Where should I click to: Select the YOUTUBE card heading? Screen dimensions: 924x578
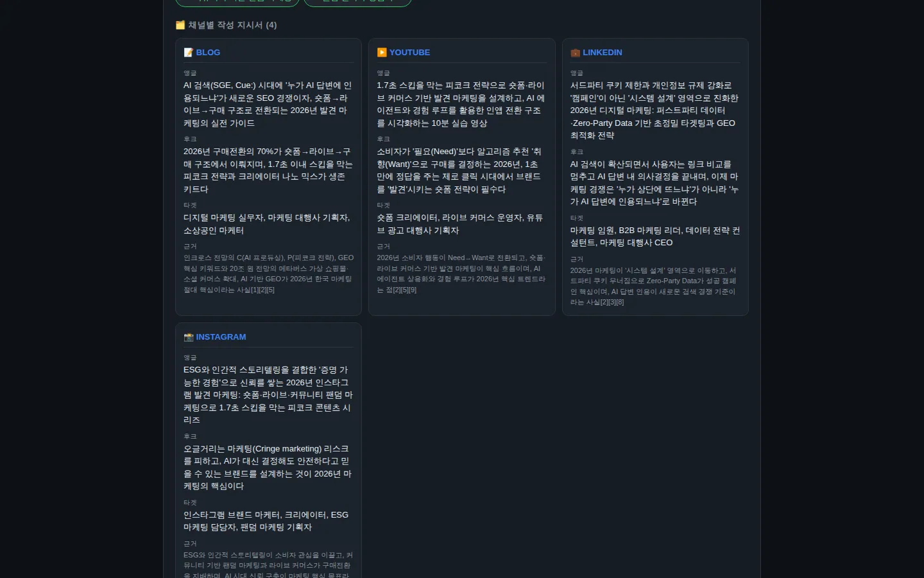409,53
